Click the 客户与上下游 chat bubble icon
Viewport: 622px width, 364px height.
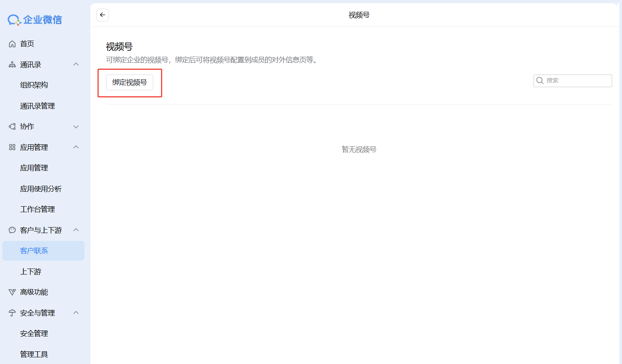pos(12,230)
